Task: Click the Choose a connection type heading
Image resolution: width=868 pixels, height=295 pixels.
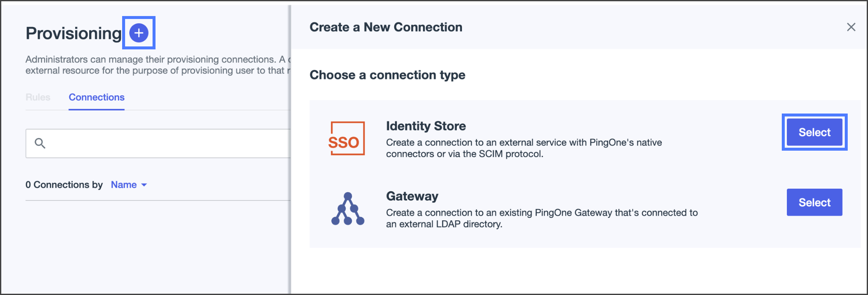Action: coord(387,75)
